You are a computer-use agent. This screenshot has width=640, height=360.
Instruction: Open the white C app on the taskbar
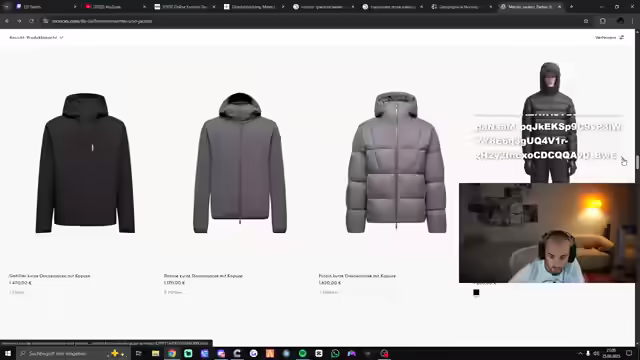coord(237,353)
